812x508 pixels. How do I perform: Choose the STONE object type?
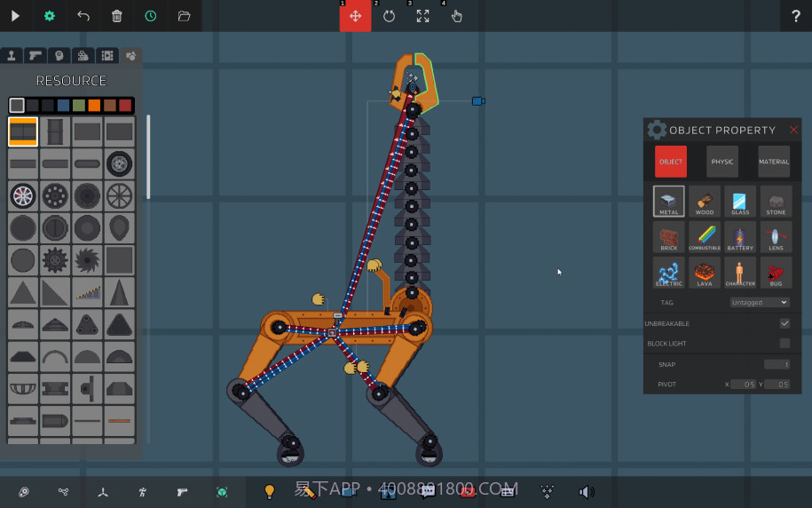(x=776, y=201)
